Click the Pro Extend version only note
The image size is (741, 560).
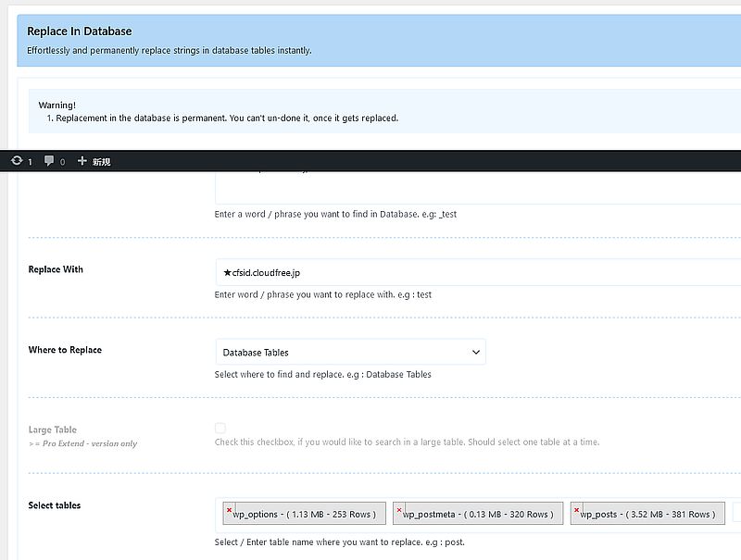tap(82, 443)
